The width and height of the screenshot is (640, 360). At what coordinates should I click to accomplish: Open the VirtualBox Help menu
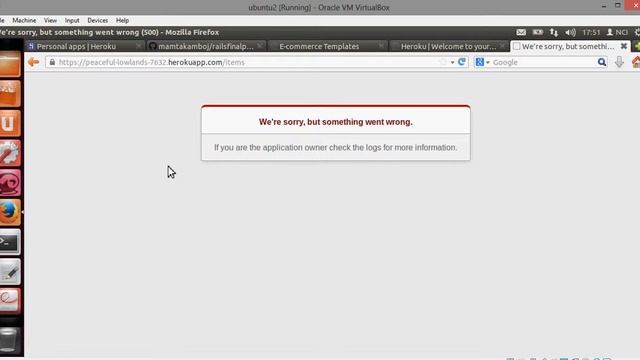click(x=122, y=20)
